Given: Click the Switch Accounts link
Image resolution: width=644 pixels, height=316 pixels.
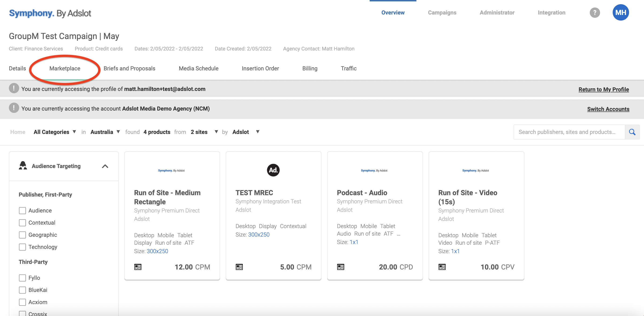Looking at the screenshot, I should pyautogui.click(x=608, y=109).
